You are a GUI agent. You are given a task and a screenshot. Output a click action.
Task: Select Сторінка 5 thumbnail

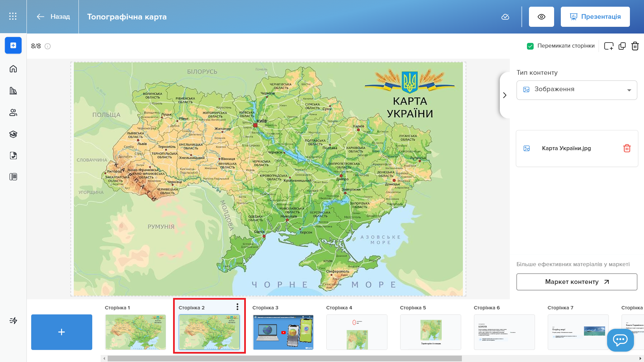click(431, 332)
